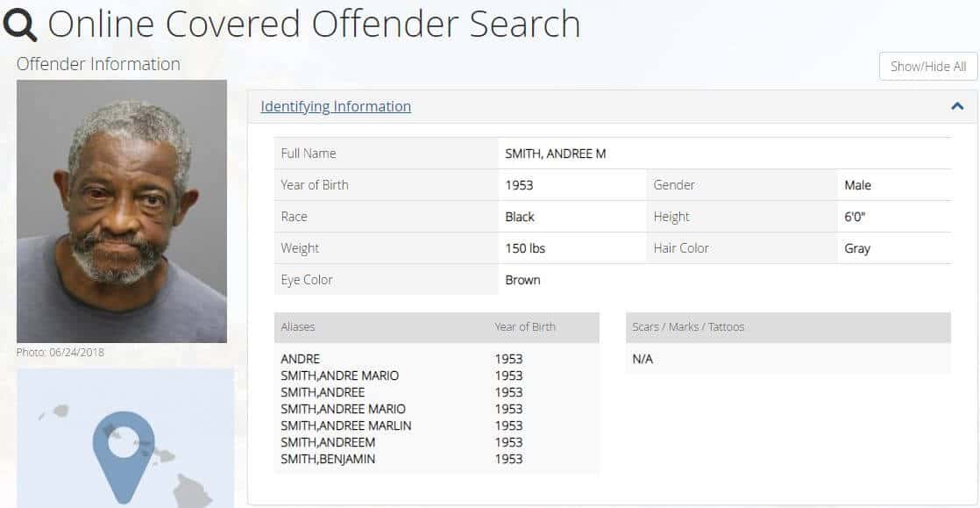Click the N/A scars and marks entry
The image size is (980, 508).
pyautogui.click(x=643, y=359)
